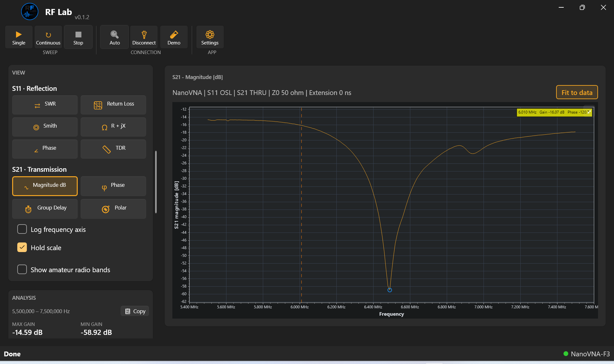This screenshot has width=614, height=364.
Task: Click the v0.1.2 version label
Action: 82,17
